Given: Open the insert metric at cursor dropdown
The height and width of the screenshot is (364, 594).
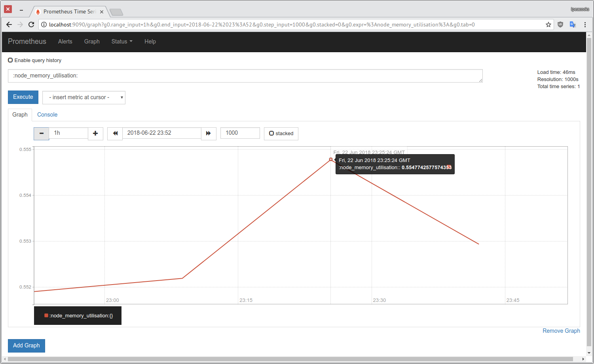Looking at the screenshot, I should (84, 97).
